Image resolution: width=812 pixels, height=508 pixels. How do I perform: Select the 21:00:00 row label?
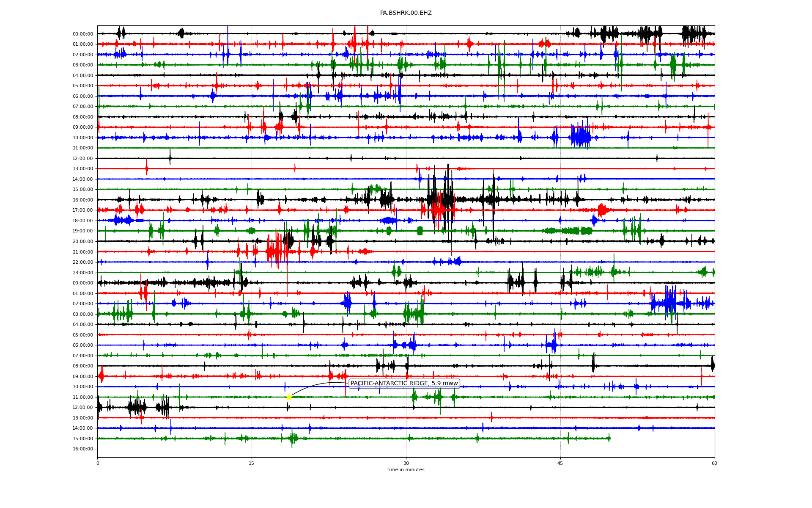tap(82, 252)
